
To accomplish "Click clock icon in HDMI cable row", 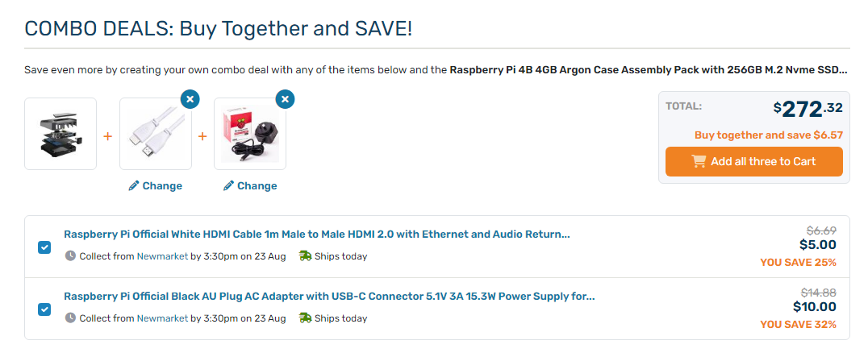I will tap(70, 256).
